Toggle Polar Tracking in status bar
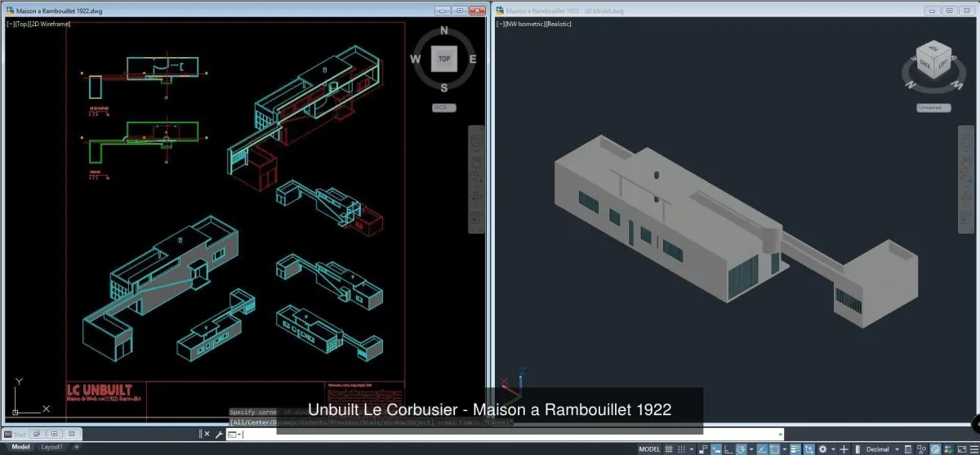This screenshot has width=980, height=455. (x=741, y=448)
